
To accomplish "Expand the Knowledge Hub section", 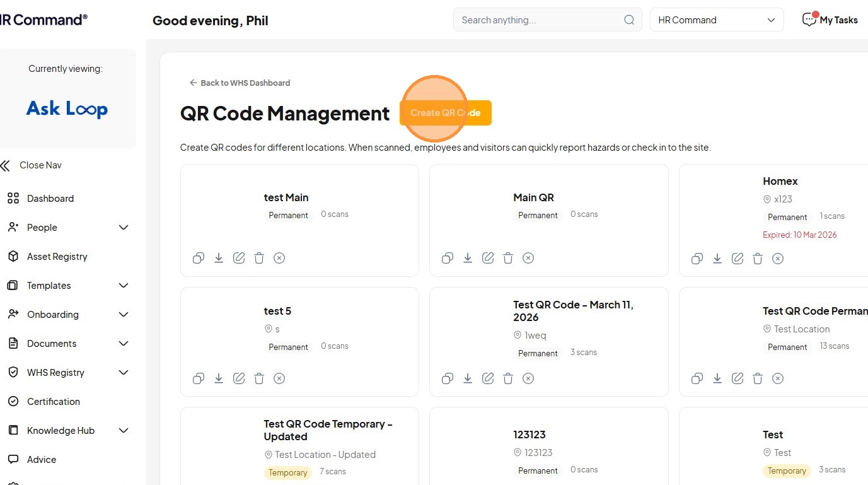I will point(124,431).
